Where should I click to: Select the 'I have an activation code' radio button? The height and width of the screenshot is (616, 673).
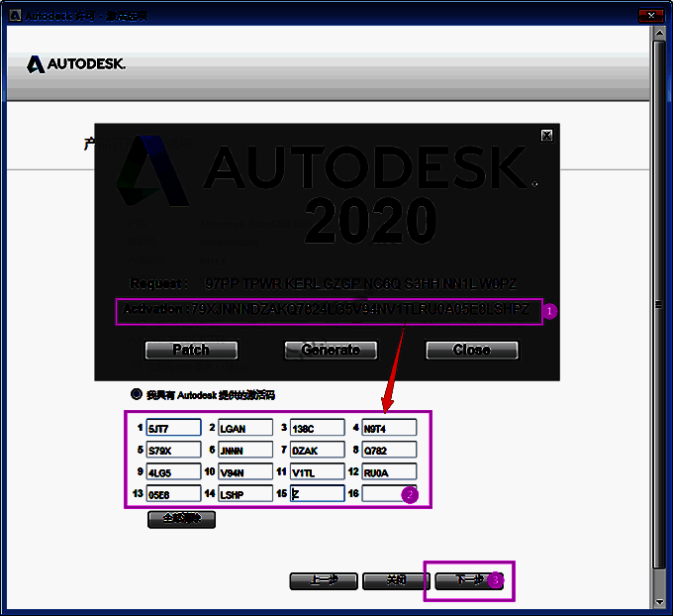coord(137,394)
